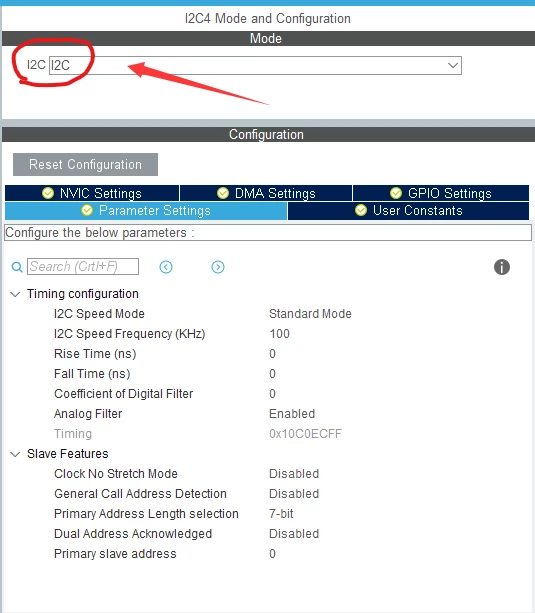Open the I2C mode dropdown
Screen dimensions: 535x613
point(255,65)
